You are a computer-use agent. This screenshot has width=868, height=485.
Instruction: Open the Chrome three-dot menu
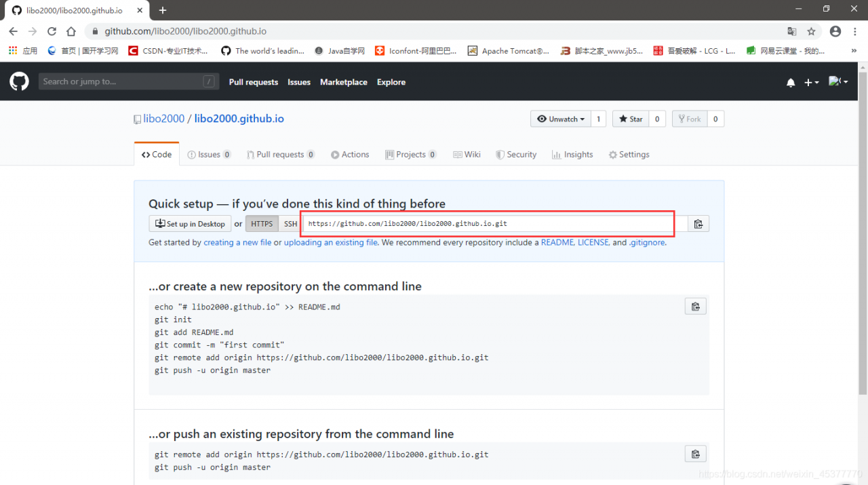click(854, 31)
